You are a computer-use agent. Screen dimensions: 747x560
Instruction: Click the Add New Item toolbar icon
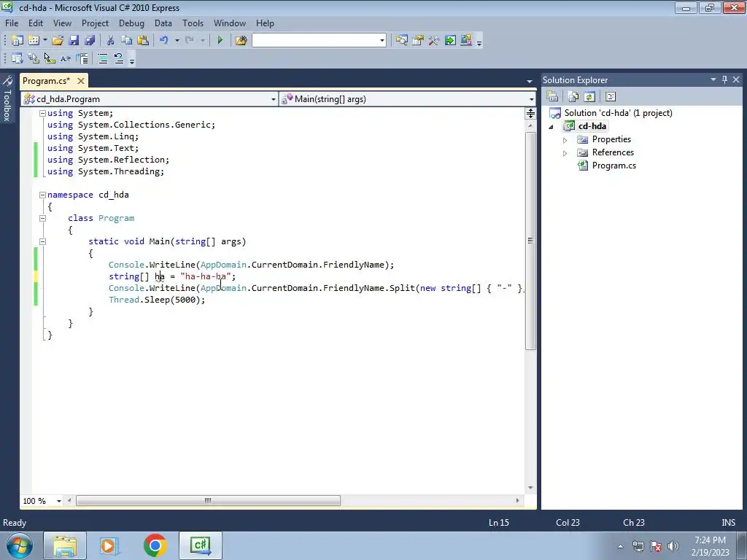[x=34, y=41]
